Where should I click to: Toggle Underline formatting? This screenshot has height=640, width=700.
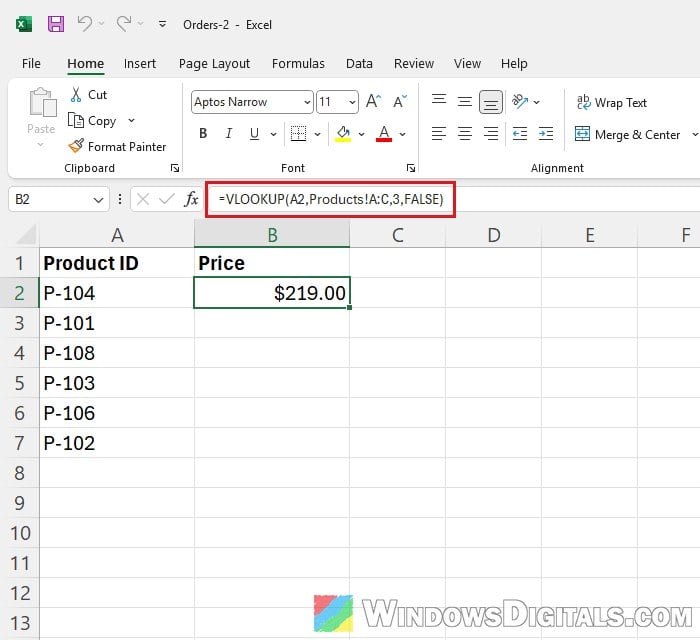click(254, 133)
